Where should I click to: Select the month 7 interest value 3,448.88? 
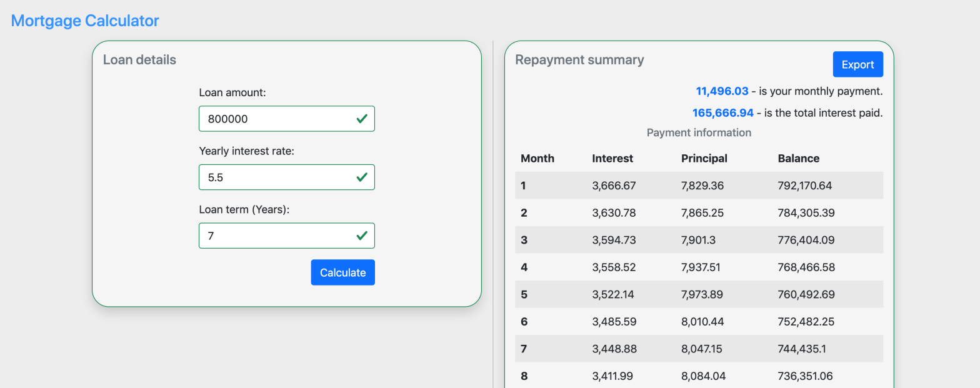614,349
